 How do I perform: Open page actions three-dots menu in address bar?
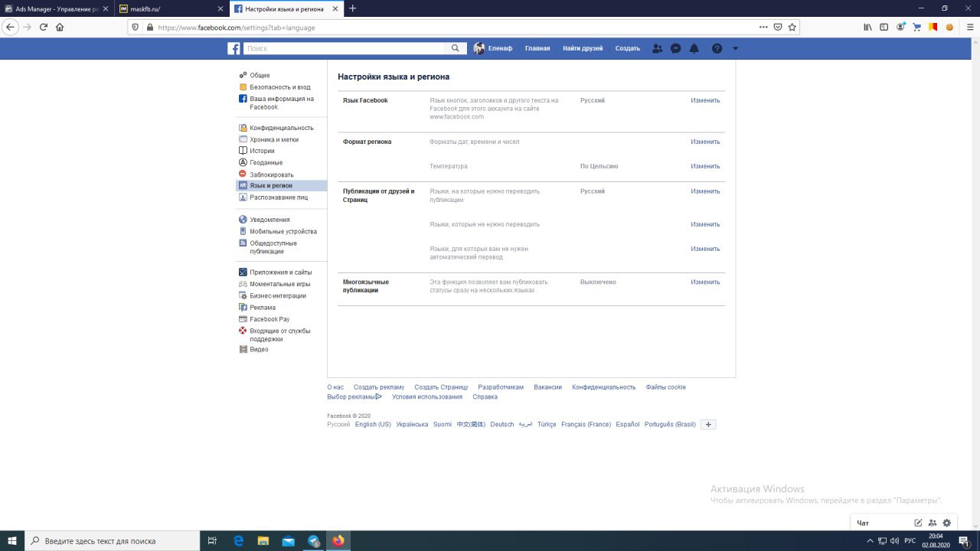(763, 27)
